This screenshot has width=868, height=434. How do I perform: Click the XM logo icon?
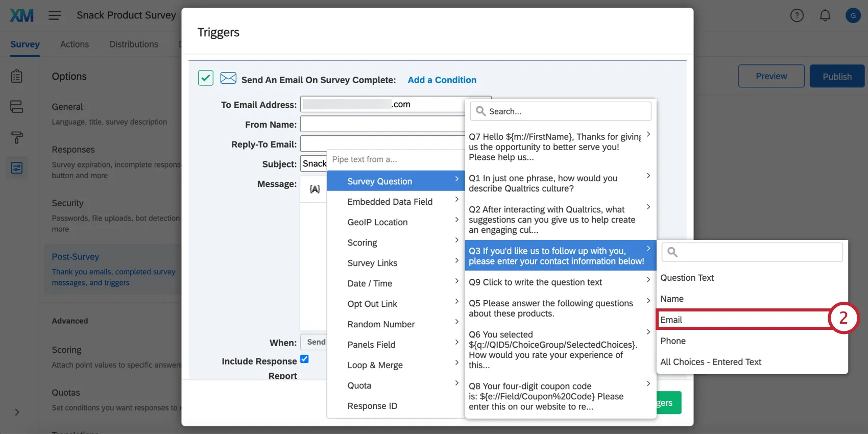pos(22,15)
